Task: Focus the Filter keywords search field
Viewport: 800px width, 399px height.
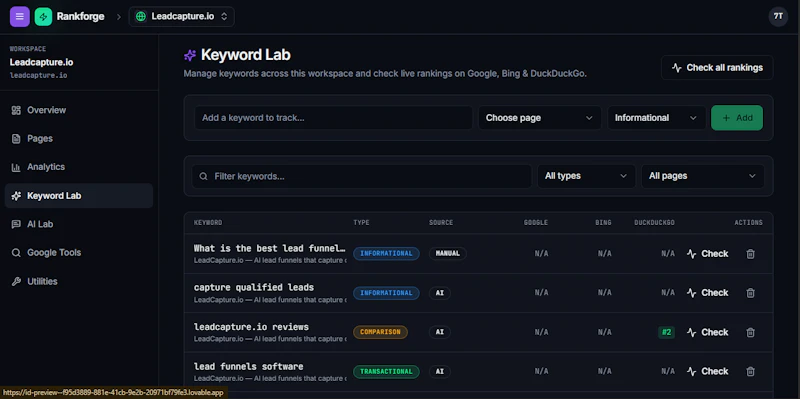Action: click(362, 176)
